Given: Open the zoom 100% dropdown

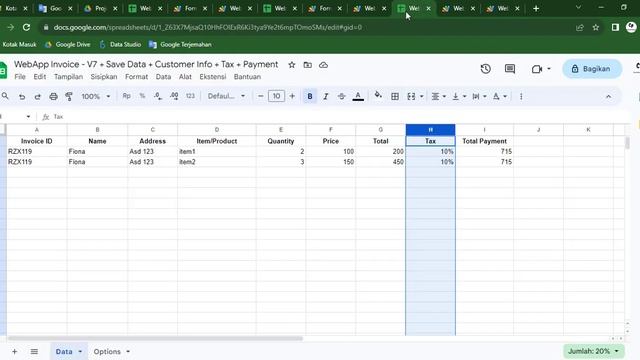Looking at the screenshot, I should (96, 97).
